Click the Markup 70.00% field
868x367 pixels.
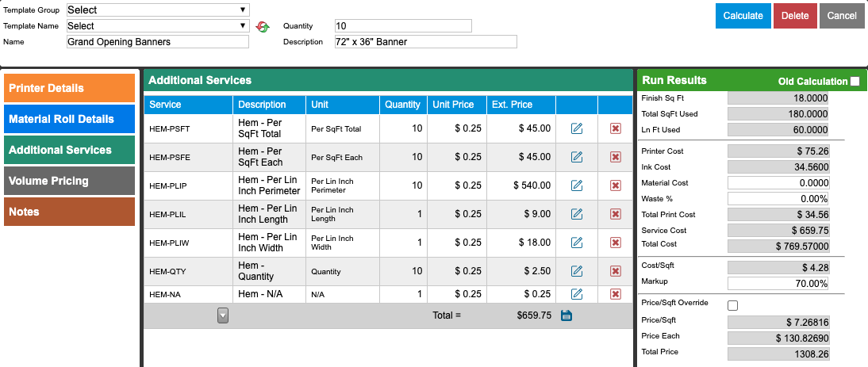(778, 284)
